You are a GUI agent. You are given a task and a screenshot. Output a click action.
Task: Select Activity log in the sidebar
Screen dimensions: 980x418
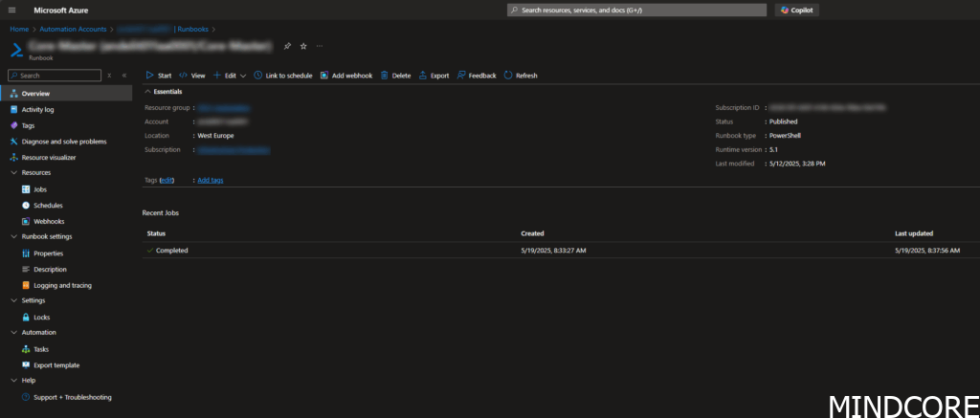[37, 110]
